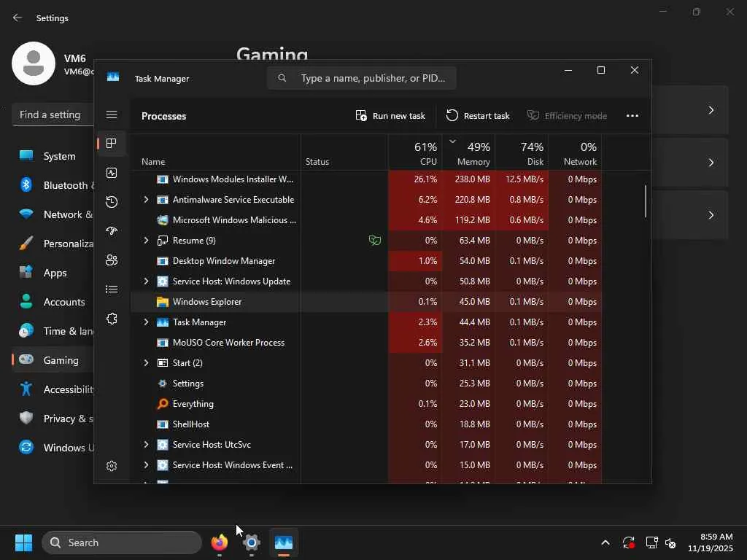This screenshot has width=747, height=560.
Task: Select the Windows Modules Installer row
Action: (366, 179)
